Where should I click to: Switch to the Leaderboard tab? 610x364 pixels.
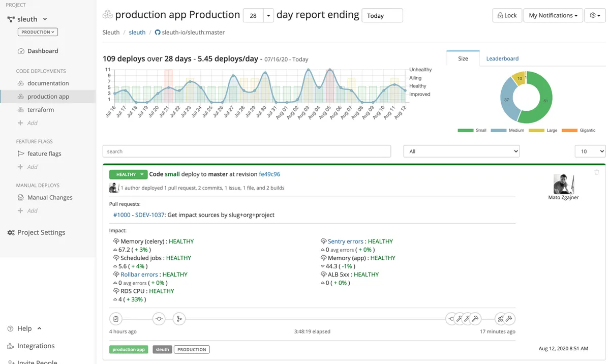click(x=502, y=58)
